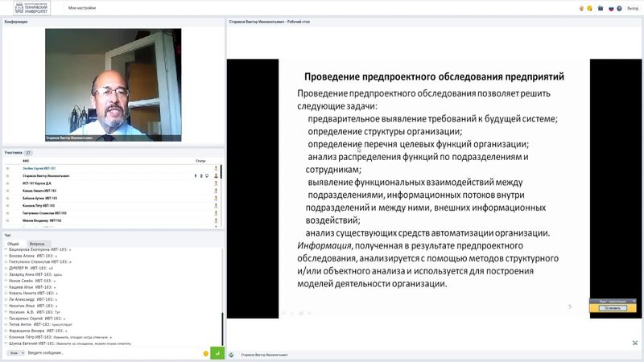Click the participants count badge 37
Screen dimensions: 644x362
pos(28,153)
